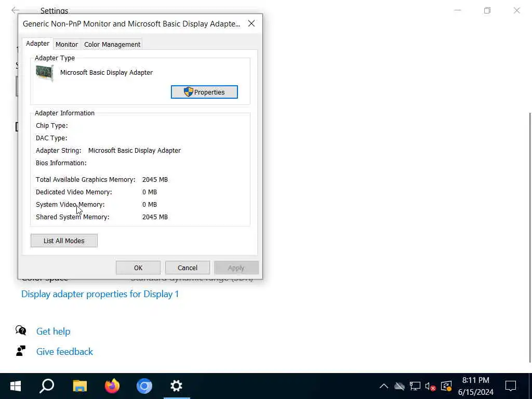This screenshot has height=399, width=532.
Task: Click the Give feedback person icon
Action: click(x=21, y=351)
